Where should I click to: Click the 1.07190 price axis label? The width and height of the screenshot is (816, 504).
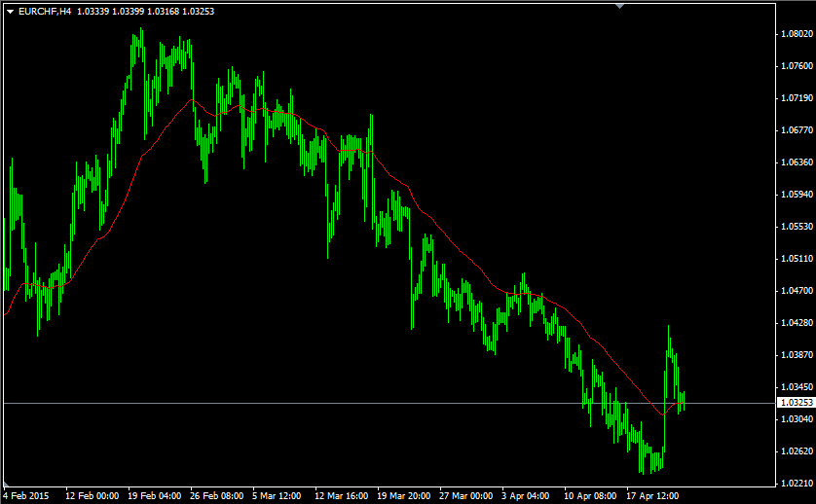point(797,97)
